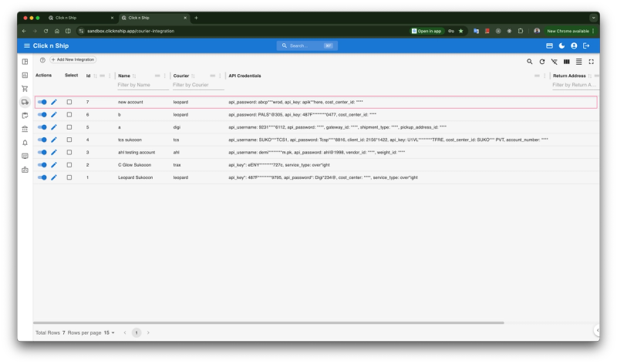Open API Credentials column actions menu
Viewport: 617px width, 364px height.
click(x=545, y=76)
